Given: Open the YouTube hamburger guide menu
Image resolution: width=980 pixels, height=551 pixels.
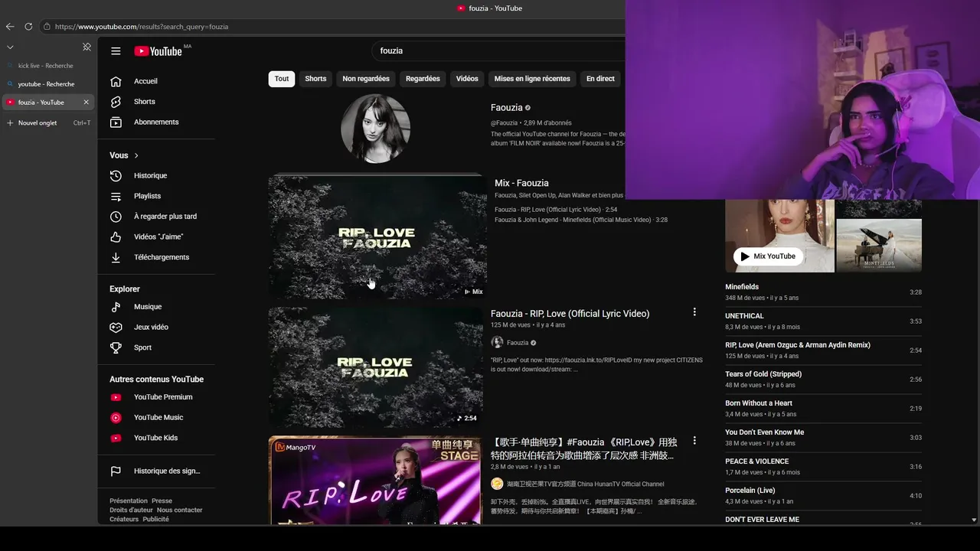Looking at the screenshot, I should pyautogui.click(x=116, y=51).
